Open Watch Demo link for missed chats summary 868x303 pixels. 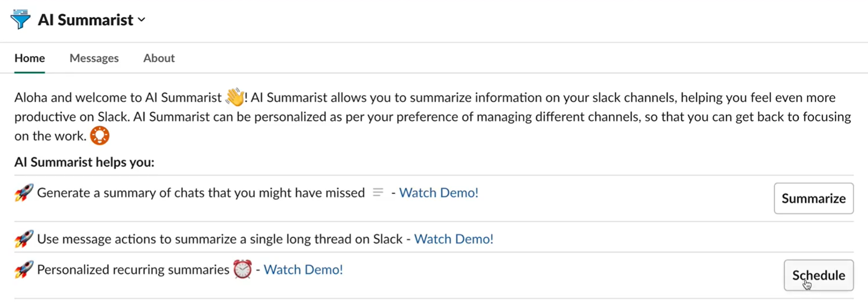(439, 193)
